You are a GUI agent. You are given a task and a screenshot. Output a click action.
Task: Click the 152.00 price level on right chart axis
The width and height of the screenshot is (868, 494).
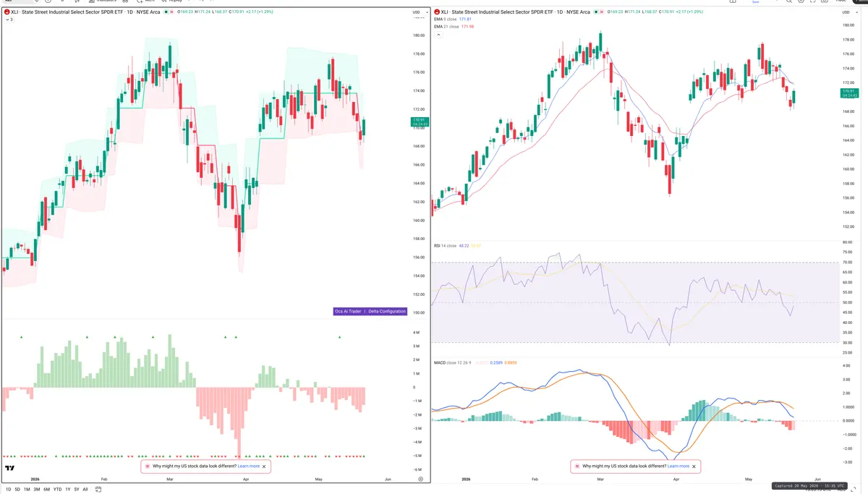coord(848,227)
